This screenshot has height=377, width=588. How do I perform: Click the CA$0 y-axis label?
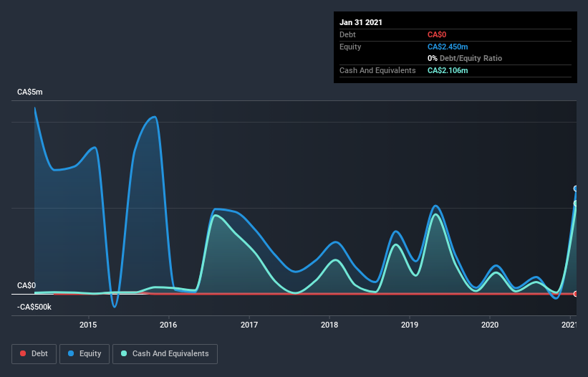(x=26, y=286)
